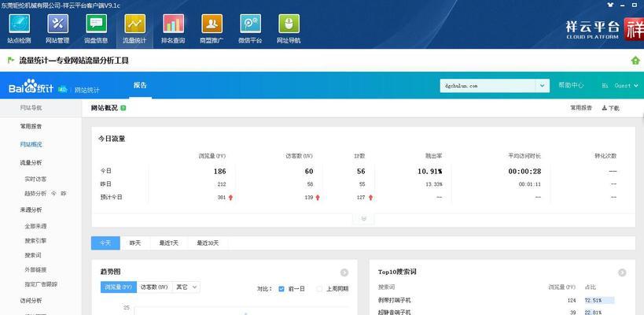Click the green help icon beside 网站概况
This screenshot has width=644, height=315.
[123, 108]
